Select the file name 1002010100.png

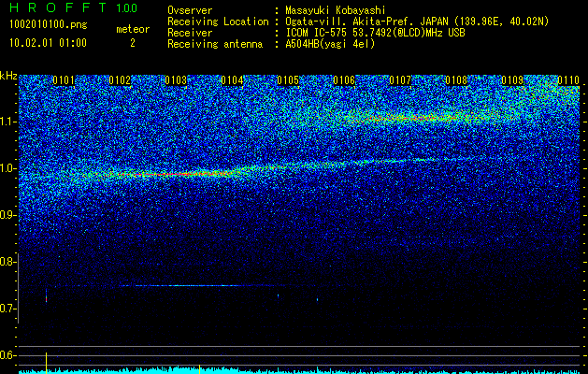pyautogui.click(x=49, y=25)
